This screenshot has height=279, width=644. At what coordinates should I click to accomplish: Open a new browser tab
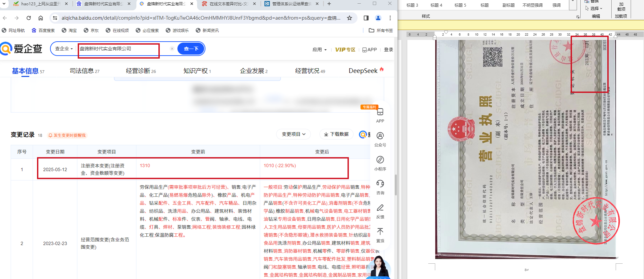329,4
